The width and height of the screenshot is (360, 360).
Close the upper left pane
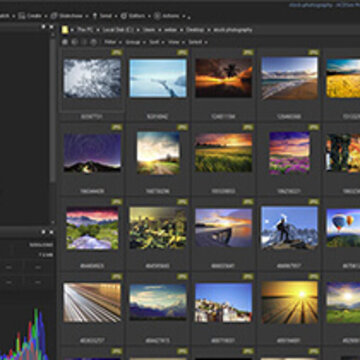click(x=51, y=27)
